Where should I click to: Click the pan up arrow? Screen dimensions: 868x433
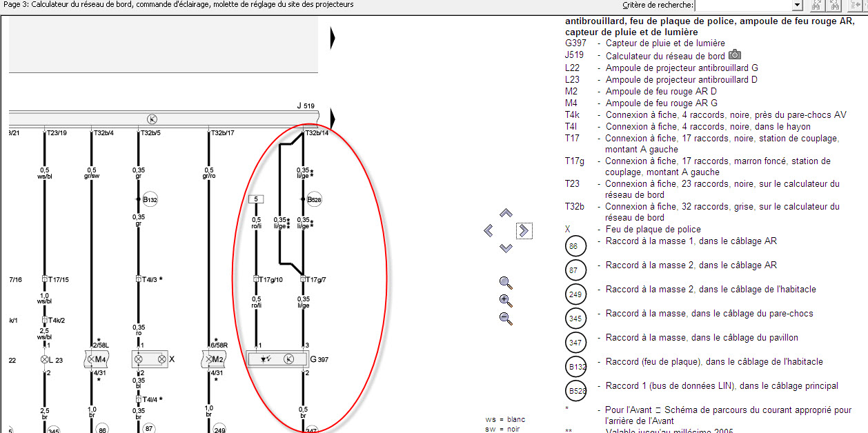(506, 213)
